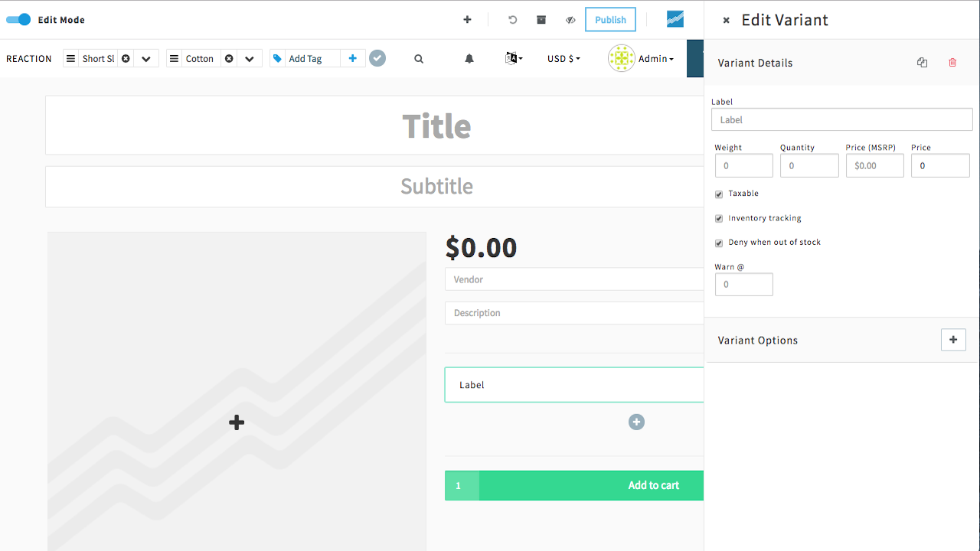The width and height of the screenshot is (980, 551).
Task: Remove the Cotton tag
Action: click(229, 59)
